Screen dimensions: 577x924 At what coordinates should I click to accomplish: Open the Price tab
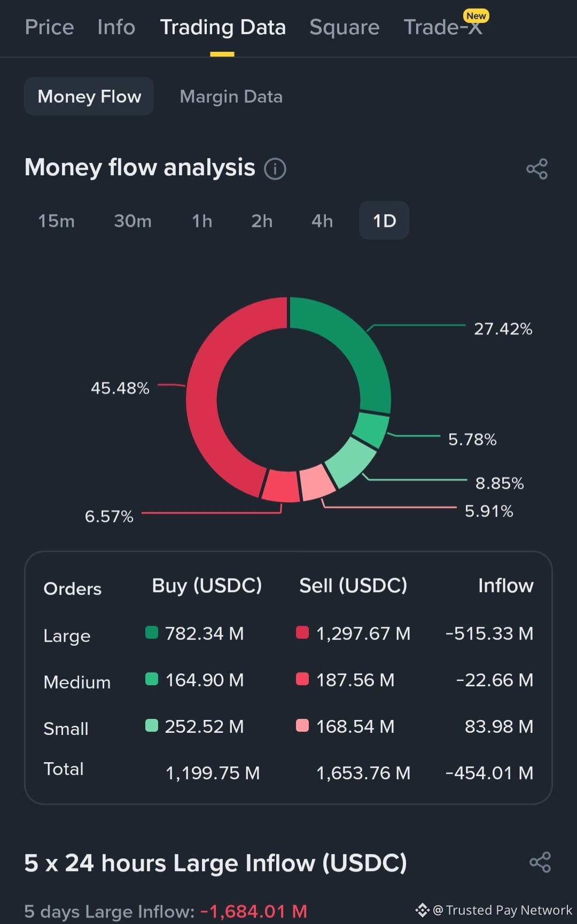49,27
